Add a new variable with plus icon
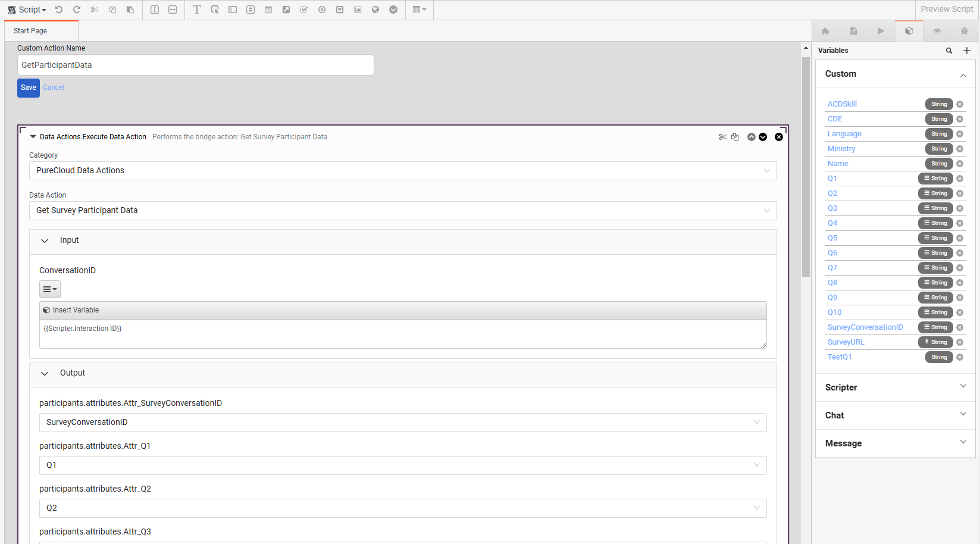This screenshot has width=980, height=544. tap(967, 51)
